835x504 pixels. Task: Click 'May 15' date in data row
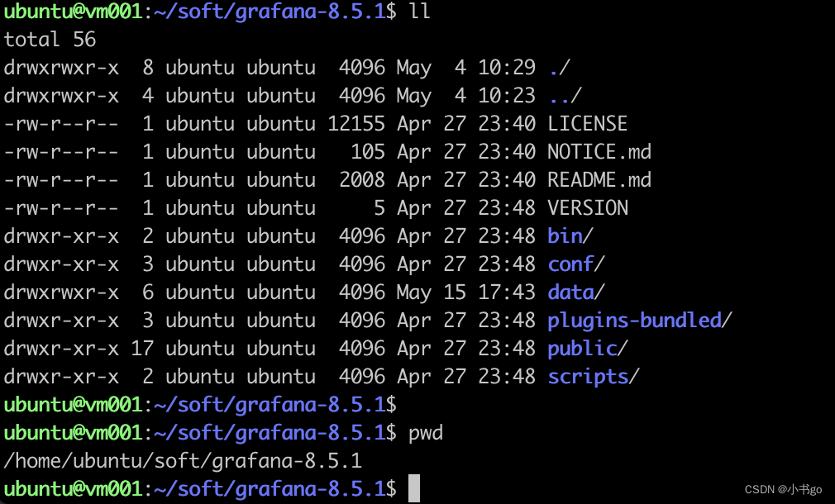click(431, 292)
